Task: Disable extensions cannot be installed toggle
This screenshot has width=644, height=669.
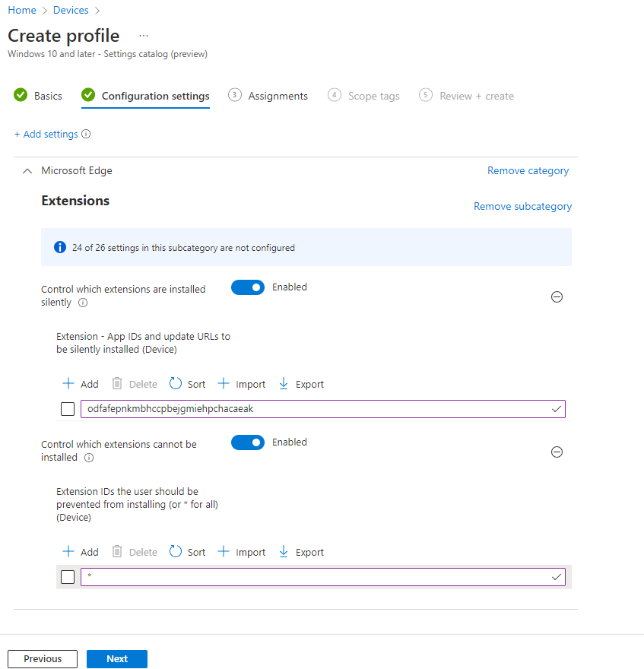Action: [248, 442]
